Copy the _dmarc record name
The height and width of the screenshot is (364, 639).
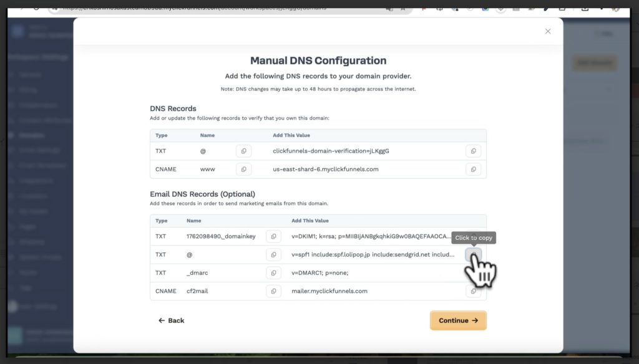pos(273,273)
